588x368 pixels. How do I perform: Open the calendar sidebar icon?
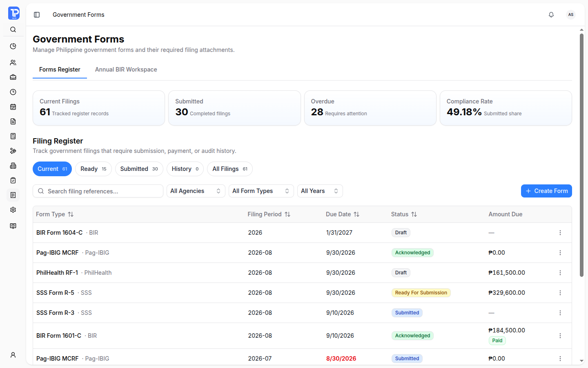point(13,107)
